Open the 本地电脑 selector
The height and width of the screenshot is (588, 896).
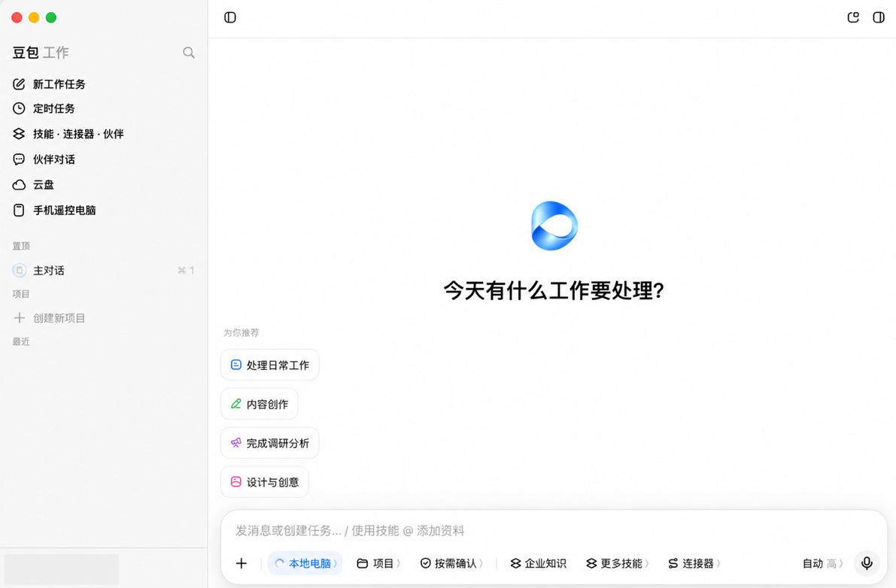point(305,563)
